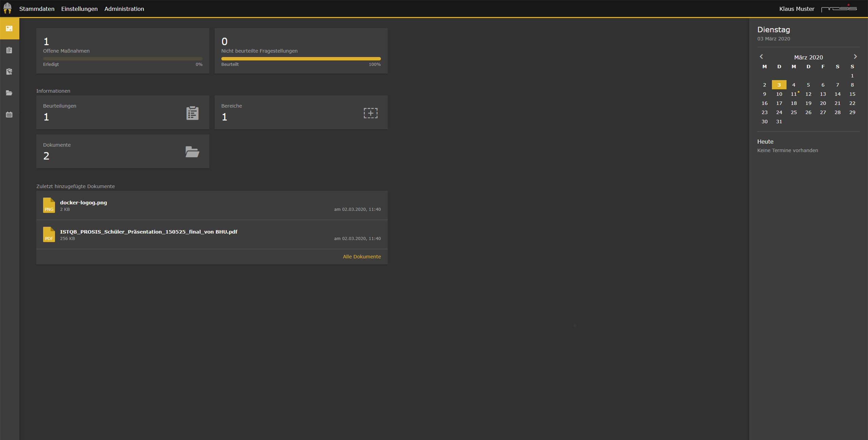Click the folder icon on the Dokumente tile
Viewport: 868px width, 440px height.
pos(192,152)
